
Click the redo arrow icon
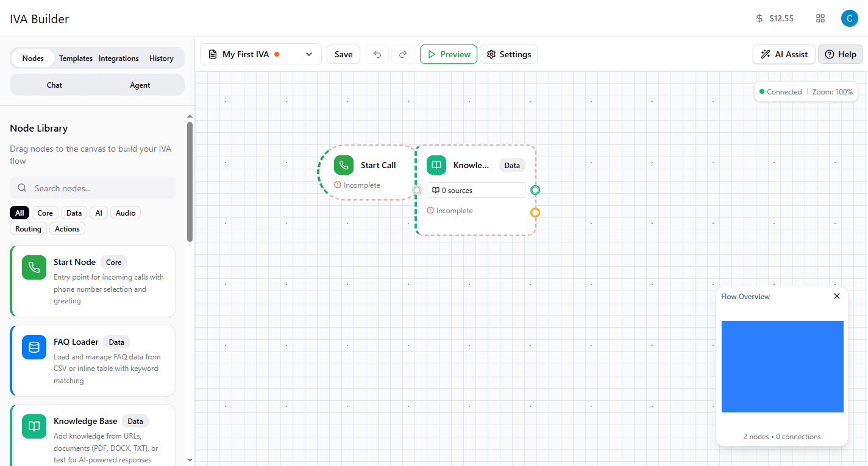(x=403, y=54)
